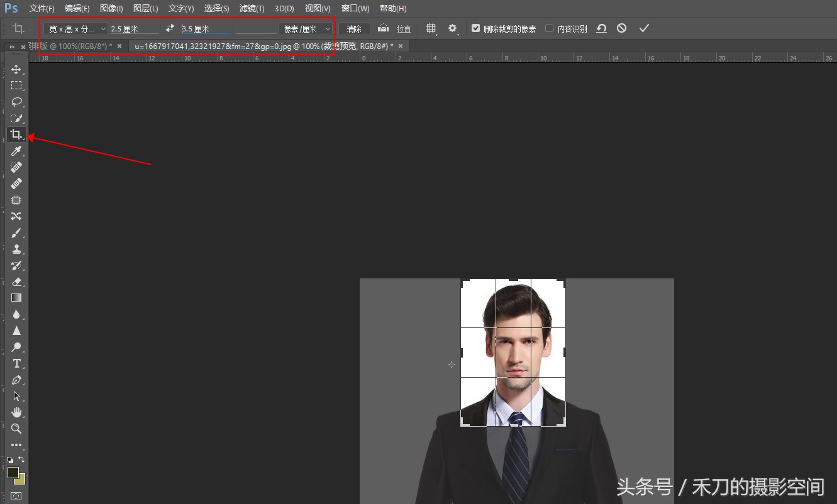Enable the 内容识别 checkbox
This screenshot has width=837, height=504.
pos(549,28)
